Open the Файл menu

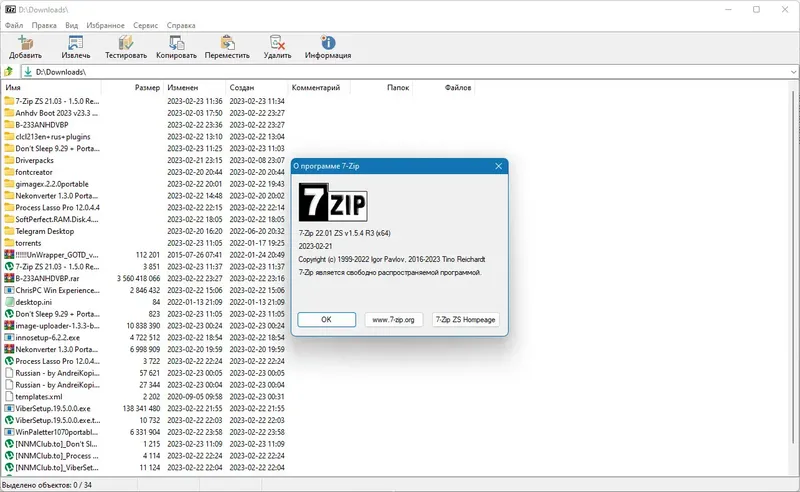tap(14, 25)
